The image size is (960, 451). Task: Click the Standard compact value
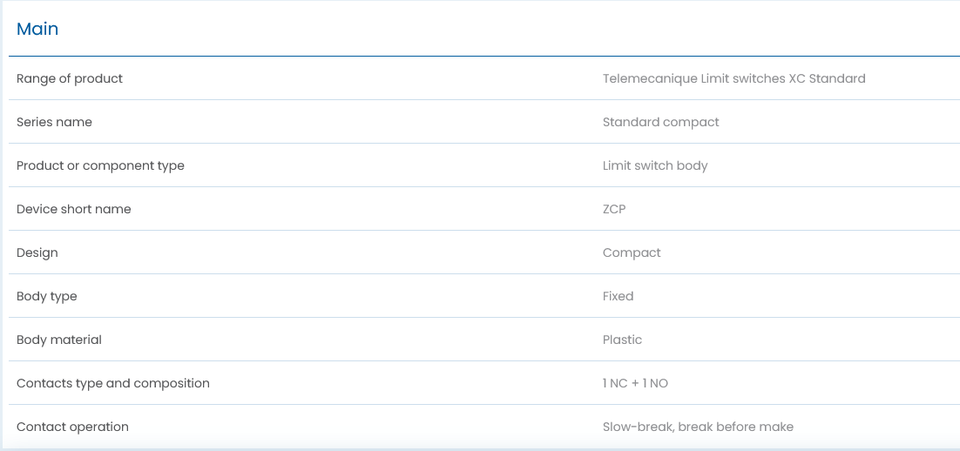click(x=661, y=122)
